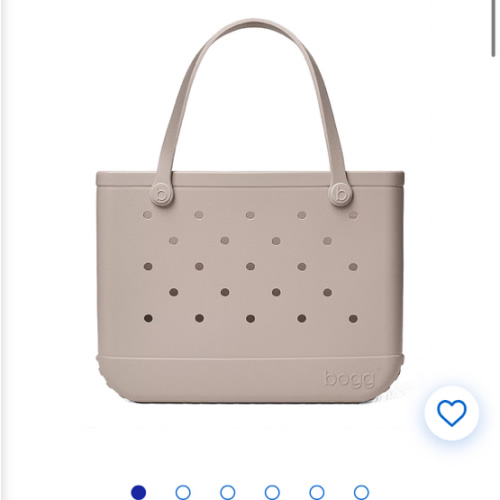Open the beige Bogg tote product image
The height and width of the screenshot is (500, 500).
click(x=250, y=211)
